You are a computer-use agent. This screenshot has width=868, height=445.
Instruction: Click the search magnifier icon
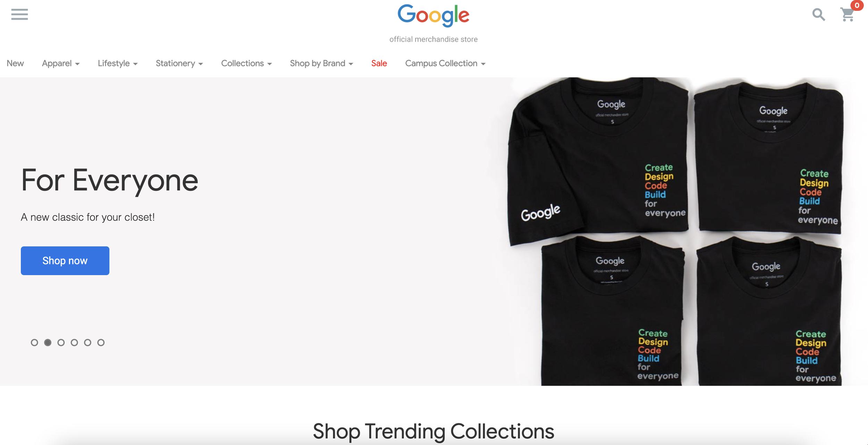(x=818, y=15)
